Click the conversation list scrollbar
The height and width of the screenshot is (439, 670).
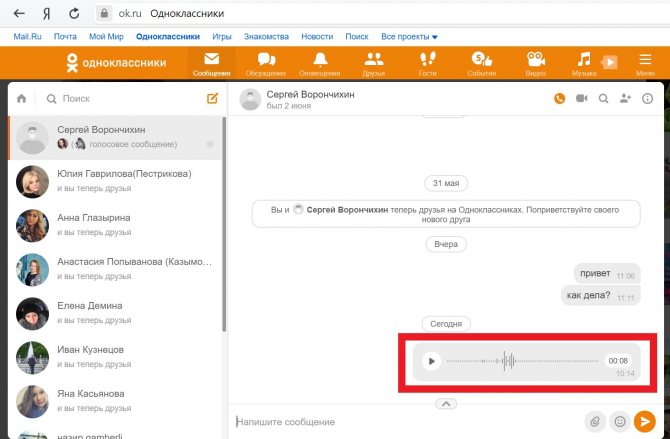click(224, 224)
